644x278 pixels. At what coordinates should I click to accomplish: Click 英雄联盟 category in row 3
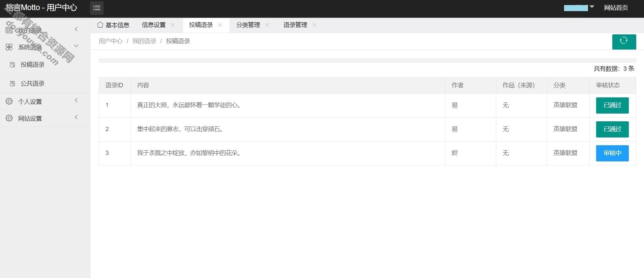click(x=565, y=153)
